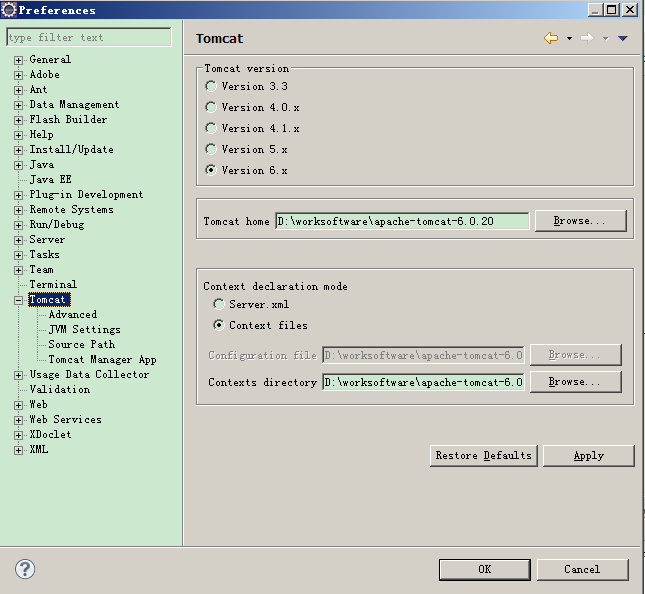Browse for Contexts directory

click(575, 382)
